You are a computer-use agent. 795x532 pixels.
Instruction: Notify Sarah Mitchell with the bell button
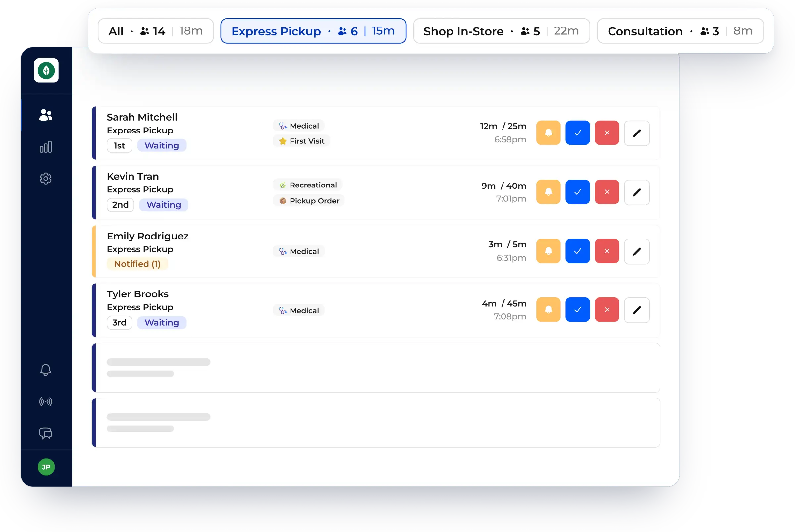click(x=548, y=133)
